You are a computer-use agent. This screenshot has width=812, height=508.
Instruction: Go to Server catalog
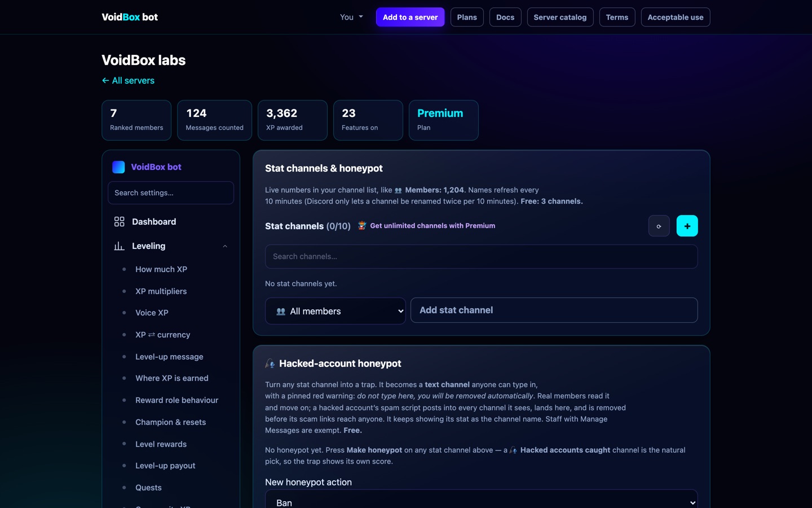click(560, 17)
